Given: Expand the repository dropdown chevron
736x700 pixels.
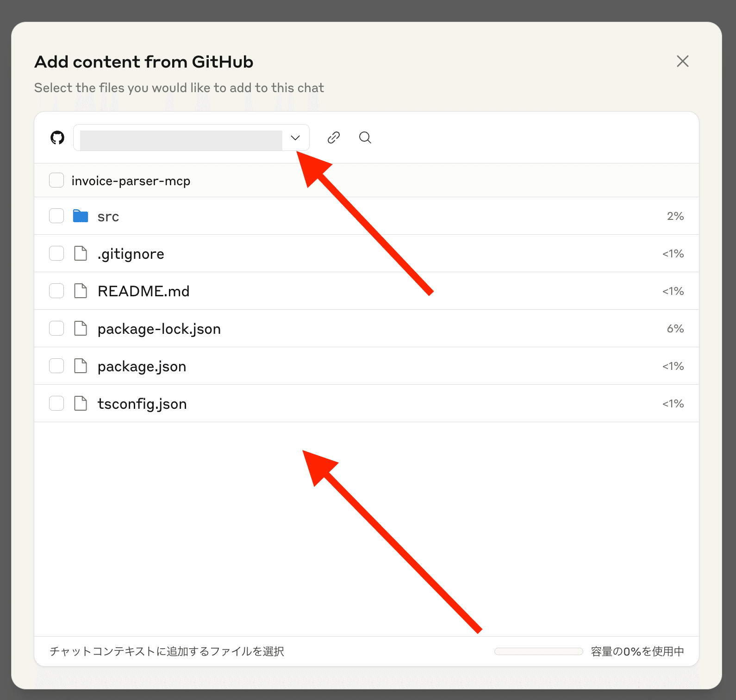Looking at the screenshot, I should click(x=295, y=137).
